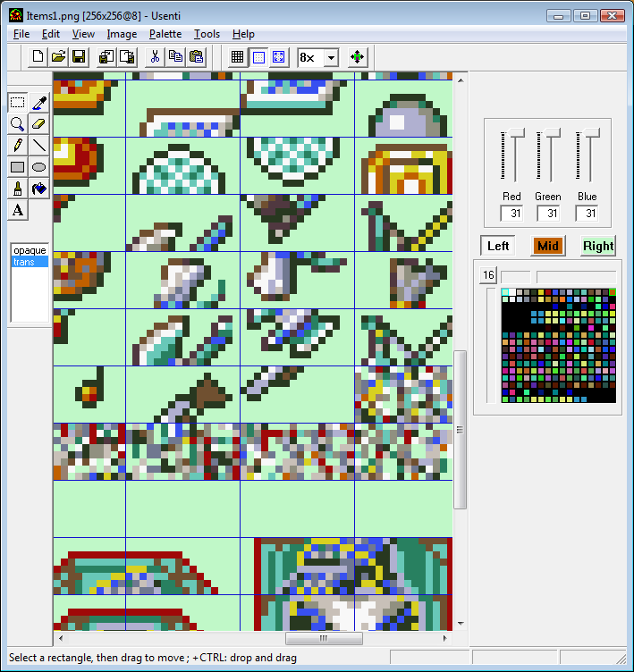This screenshot has width=634, height=672.
Task: Click the Left color button
Action: [x=497, y=246]
